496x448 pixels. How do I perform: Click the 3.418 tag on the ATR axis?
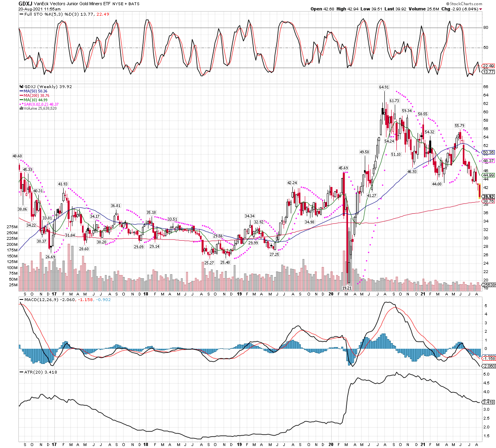point(488,402)
